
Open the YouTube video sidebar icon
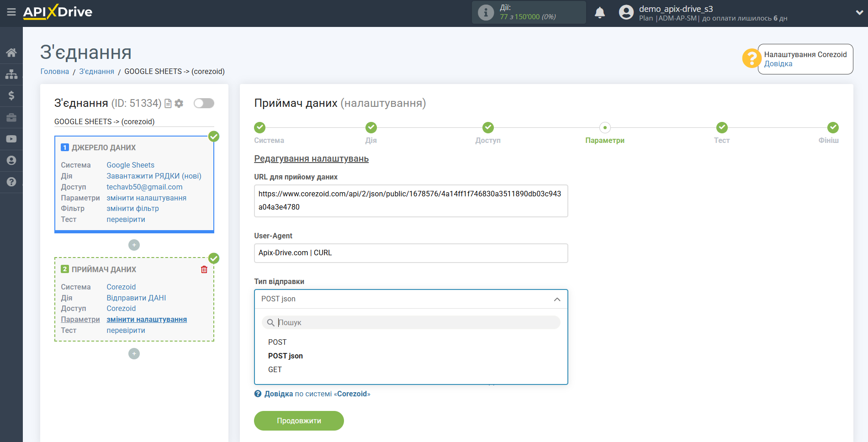(11, 139)
